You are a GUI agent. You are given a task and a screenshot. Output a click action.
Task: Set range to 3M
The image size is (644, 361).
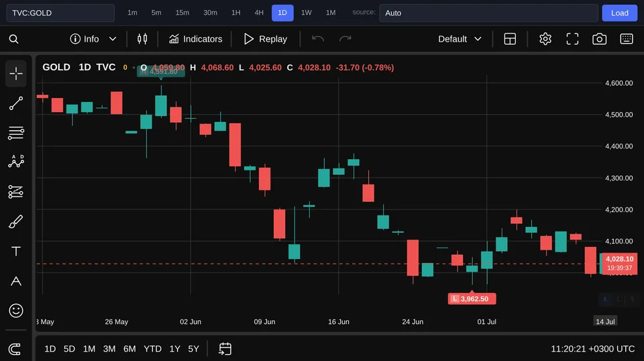[109, 349]
